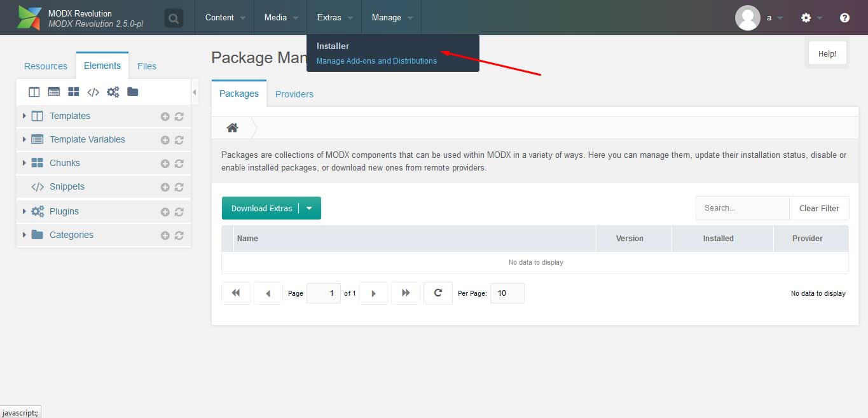Click the Clear Filter button
Screen dimensions: 868x418
click(x=819, y=208)
